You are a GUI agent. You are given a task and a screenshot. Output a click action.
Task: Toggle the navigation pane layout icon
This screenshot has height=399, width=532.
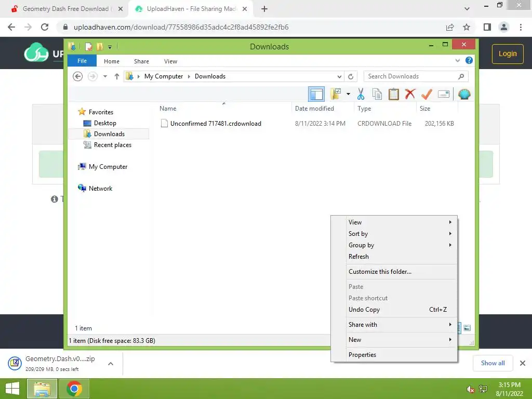[x=316, y=95]
